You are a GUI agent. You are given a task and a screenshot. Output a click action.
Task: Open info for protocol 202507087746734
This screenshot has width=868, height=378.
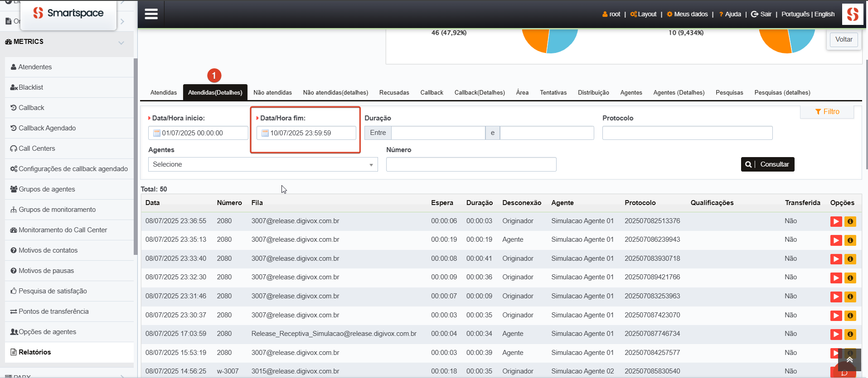pos(850,334)
